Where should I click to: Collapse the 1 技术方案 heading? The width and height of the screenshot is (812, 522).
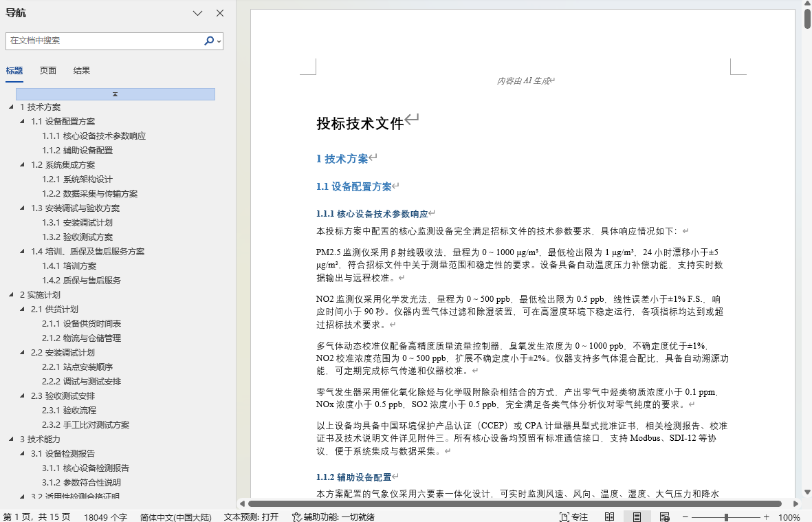(11, 107)
